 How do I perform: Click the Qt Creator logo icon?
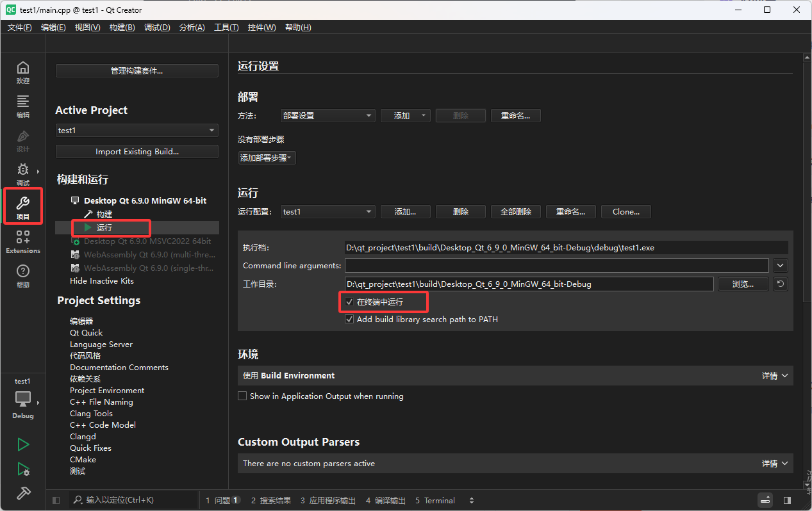[11, 10]
